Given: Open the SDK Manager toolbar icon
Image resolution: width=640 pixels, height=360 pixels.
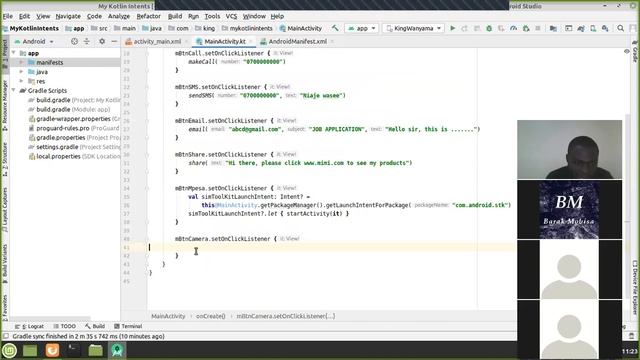Looking at the screenshot, I should tap(605, 28).
